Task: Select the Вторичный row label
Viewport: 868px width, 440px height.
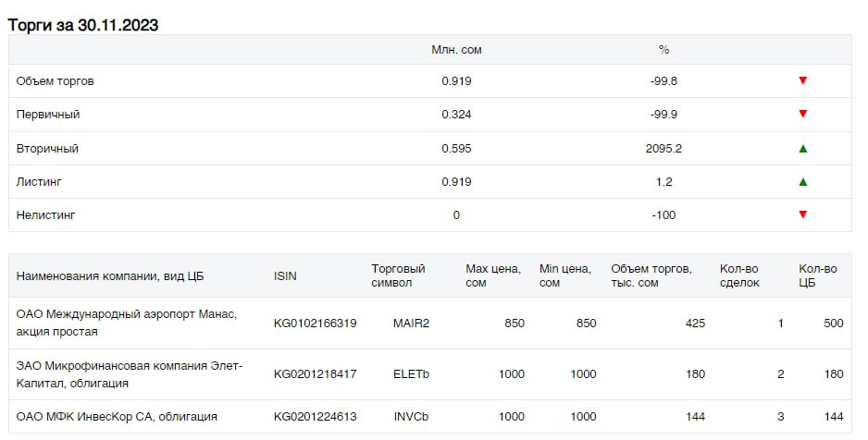Action: (x=47, y=149)
